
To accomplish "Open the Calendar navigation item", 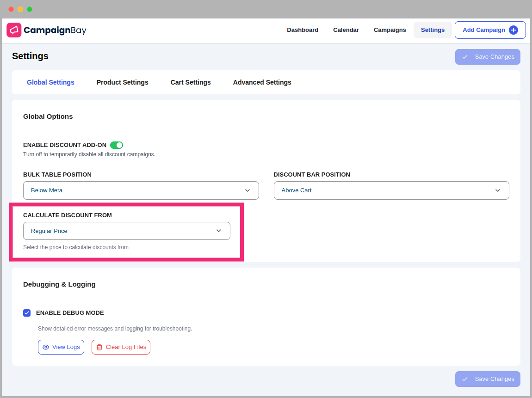I will (x=346, y=30).
